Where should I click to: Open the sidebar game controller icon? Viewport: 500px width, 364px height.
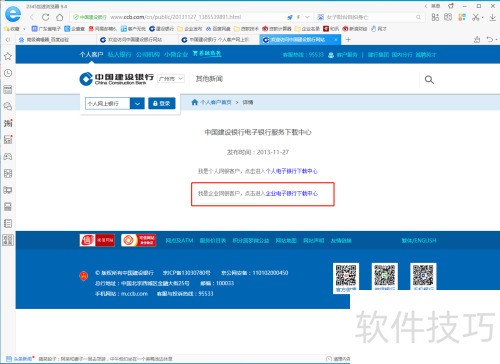[8, 156]
